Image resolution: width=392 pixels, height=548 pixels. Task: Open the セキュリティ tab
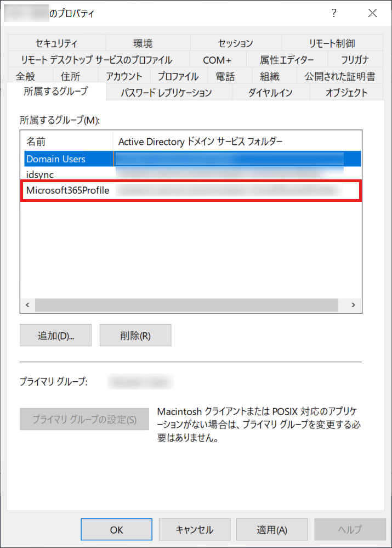coord(56,43)
